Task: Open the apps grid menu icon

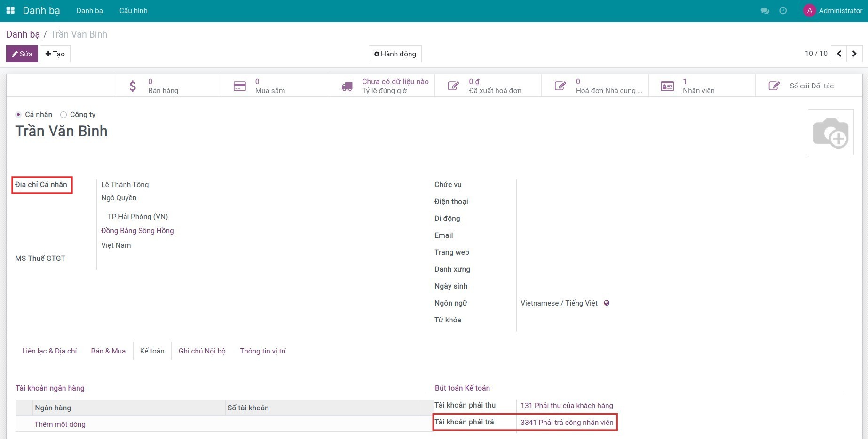Action: [x=10, y=10]
